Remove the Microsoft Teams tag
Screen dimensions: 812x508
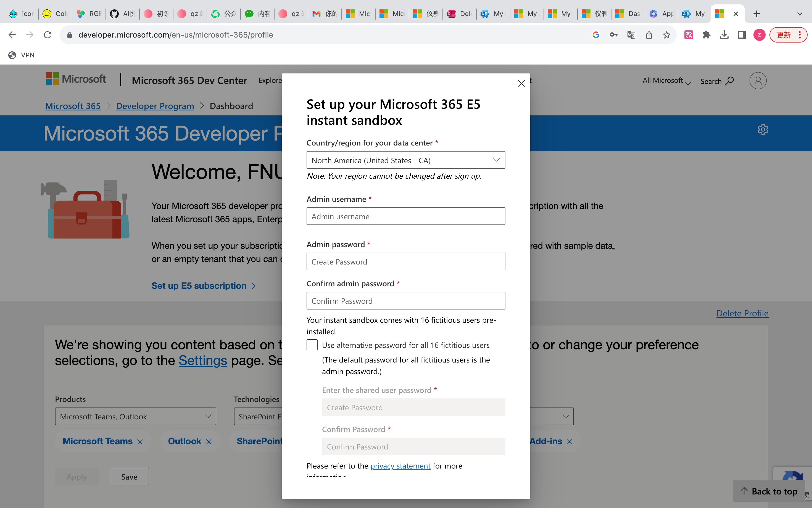pyautogui.click(x=140, y=442)
